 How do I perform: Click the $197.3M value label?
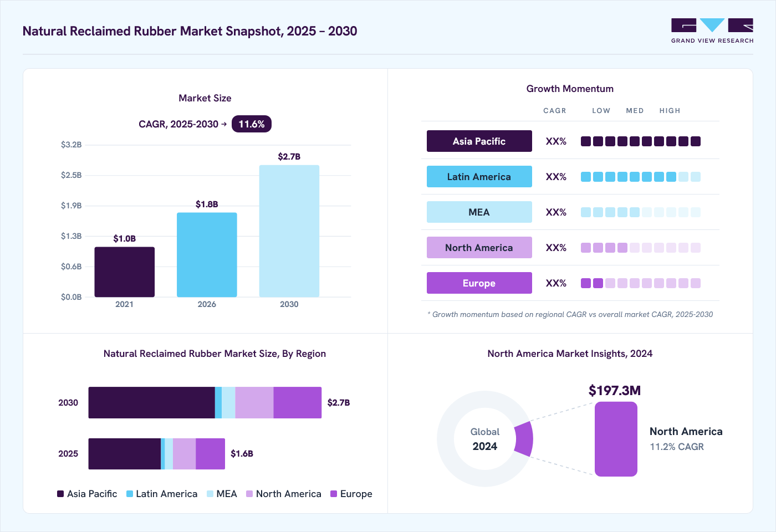(615, 391)
